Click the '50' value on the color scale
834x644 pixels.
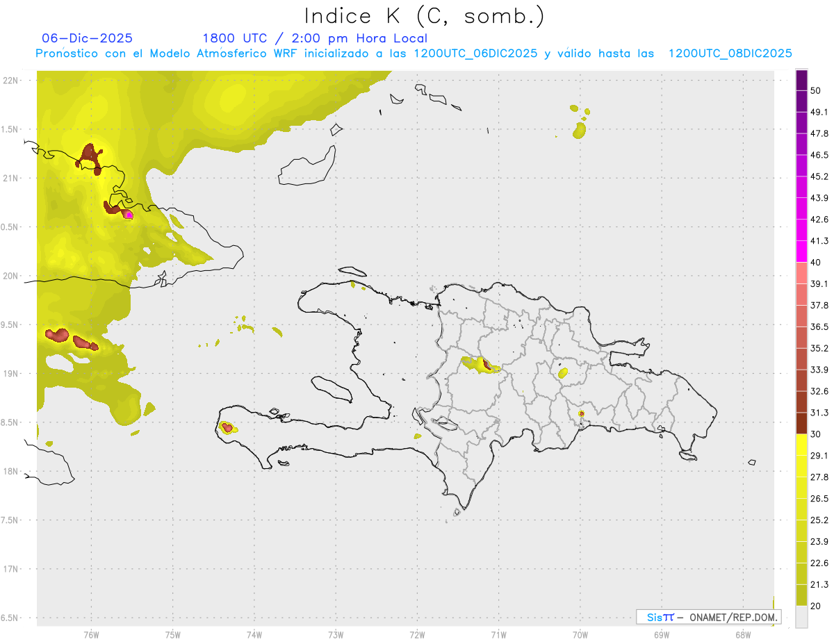816,90
